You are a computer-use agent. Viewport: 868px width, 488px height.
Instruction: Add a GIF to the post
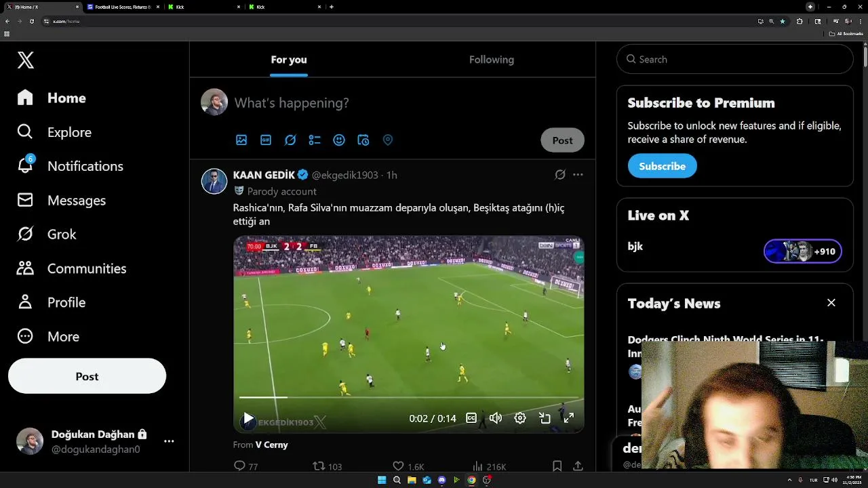click(x=266, y=140)
